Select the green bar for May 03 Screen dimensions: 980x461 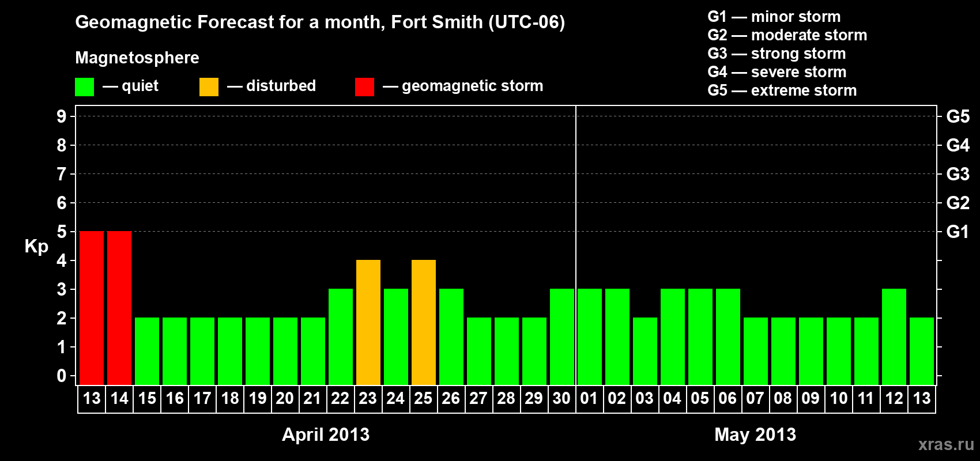[x=645, y=351]
